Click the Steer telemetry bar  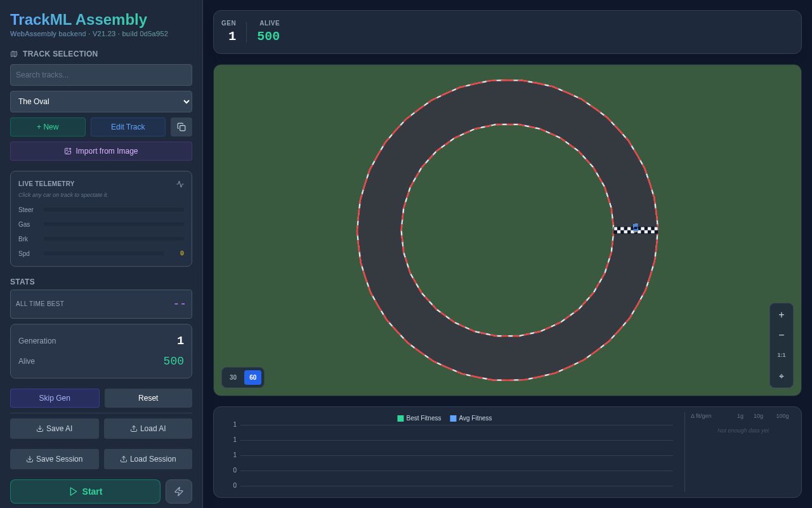114,210
